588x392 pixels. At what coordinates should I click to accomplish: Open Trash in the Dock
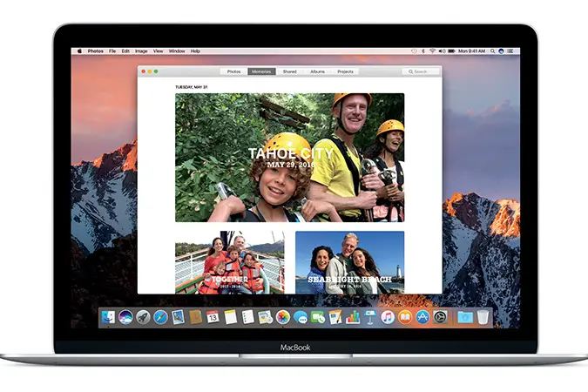coord(483,317)
